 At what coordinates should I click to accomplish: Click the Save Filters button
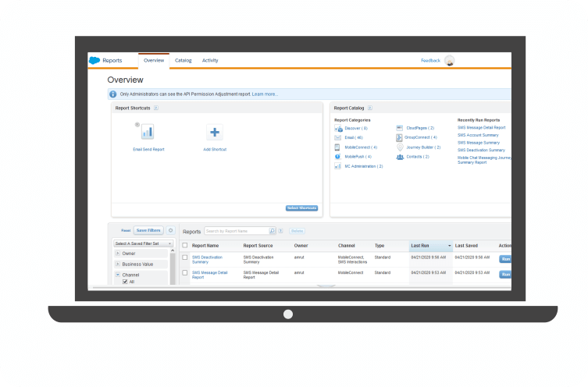click(148, 231)
